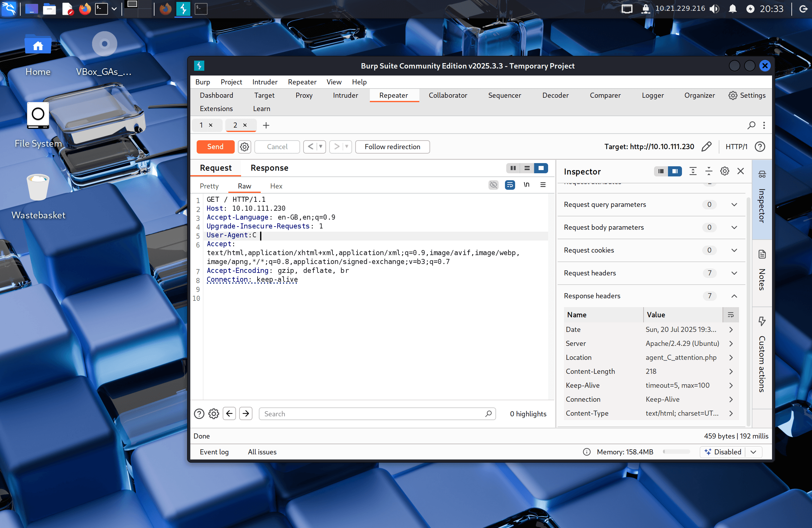
Task: Open the Kali applications menu
Action: pyautogui.click(x=9, y=9)
